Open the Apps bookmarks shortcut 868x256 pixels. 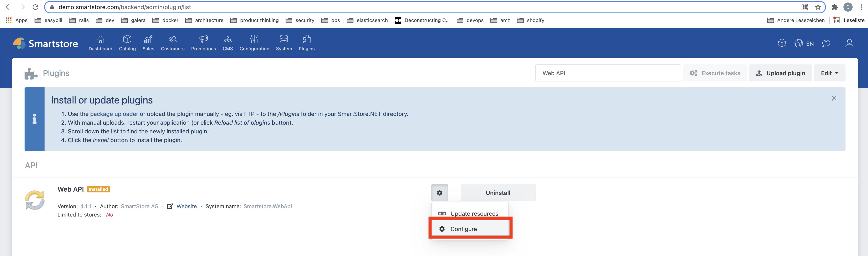click(x=16, y=20)
